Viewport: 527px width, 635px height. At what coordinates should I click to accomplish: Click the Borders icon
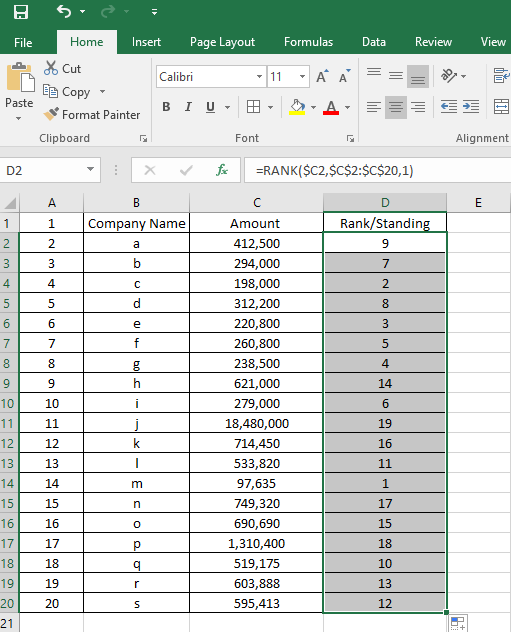(x=254, y=107)
